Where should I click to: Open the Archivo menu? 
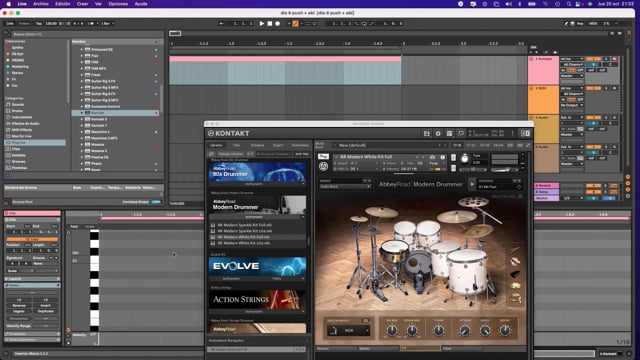click(40, 4)
